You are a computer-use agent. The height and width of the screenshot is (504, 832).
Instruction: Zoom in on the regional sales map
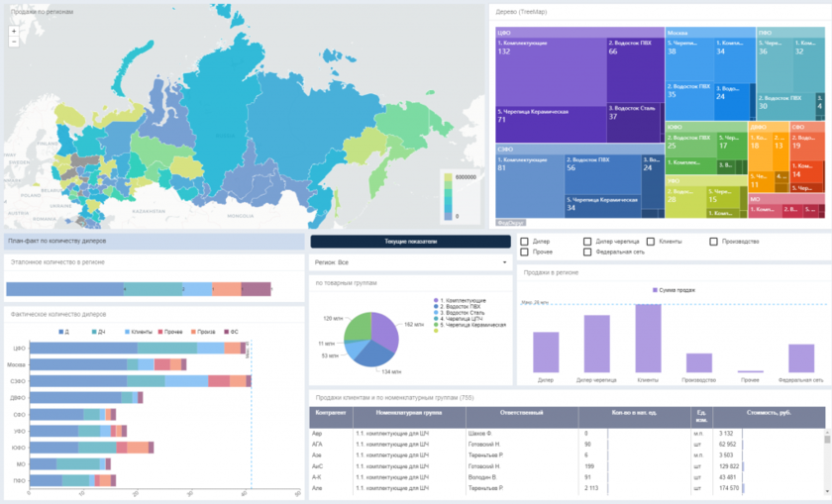pos(13,32)
